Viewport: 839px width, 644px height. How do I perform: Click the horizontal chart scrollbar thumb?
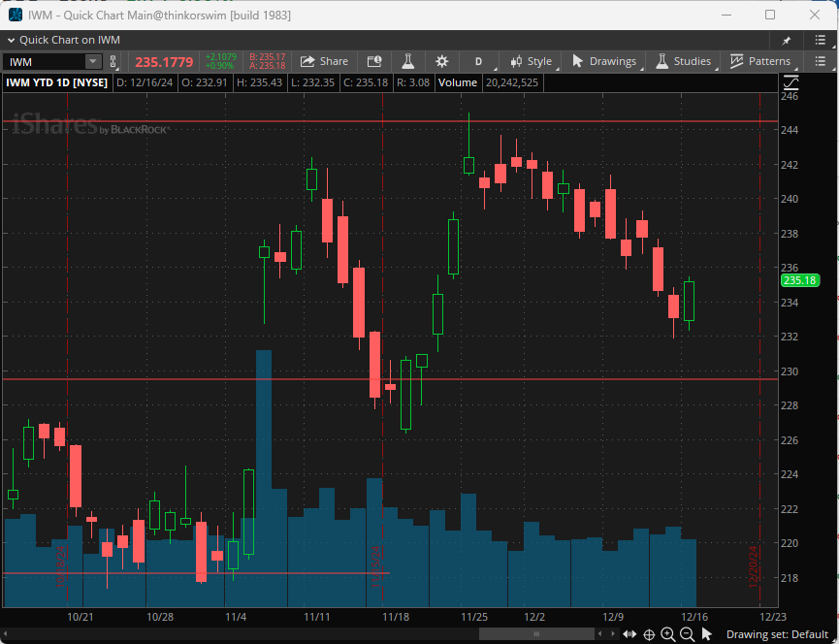click(536, 634)
